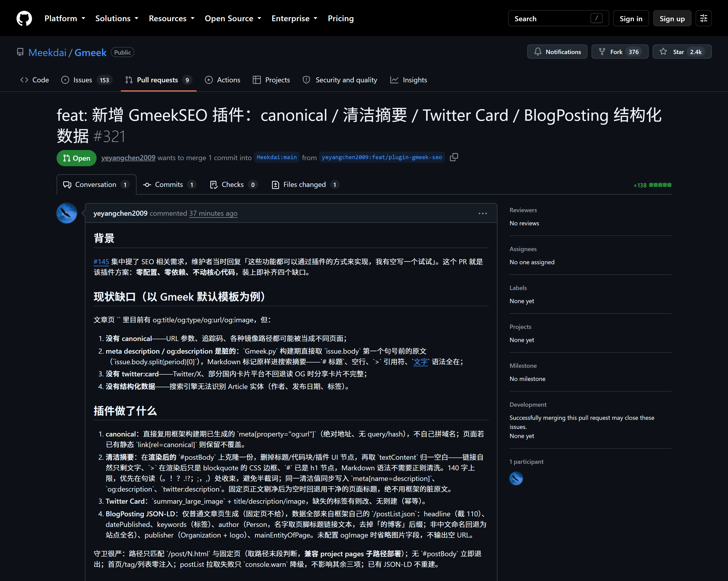Open the Gmeek repository link
This screenshot has width=728, height=581.
coord(90,52)
